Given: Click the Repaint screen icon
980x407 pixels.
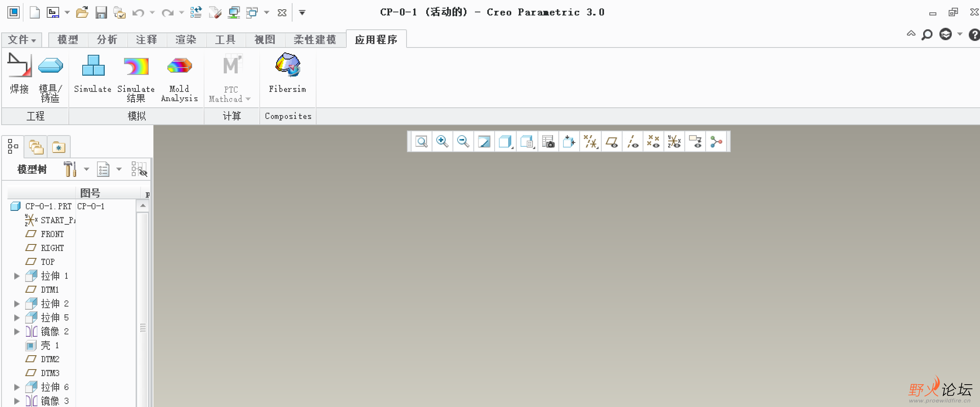Looking at the screenshot, I should click(484, 142).
